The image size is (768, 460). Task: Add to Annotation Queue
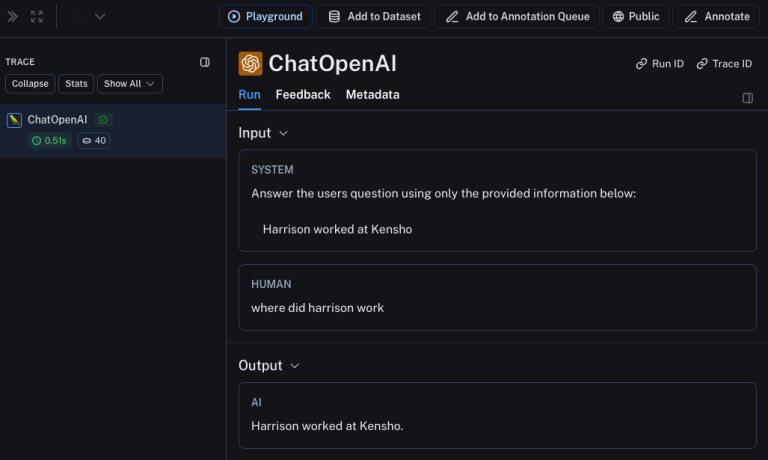[x=517, y=17]
